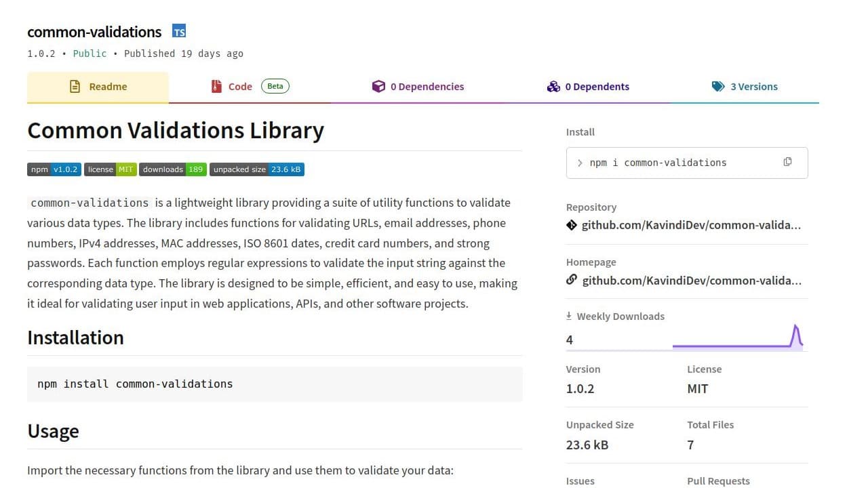Click the common-validations package title
Image resolution: width=868 pixels, height=488 pixels.
(x=94, y=32)
